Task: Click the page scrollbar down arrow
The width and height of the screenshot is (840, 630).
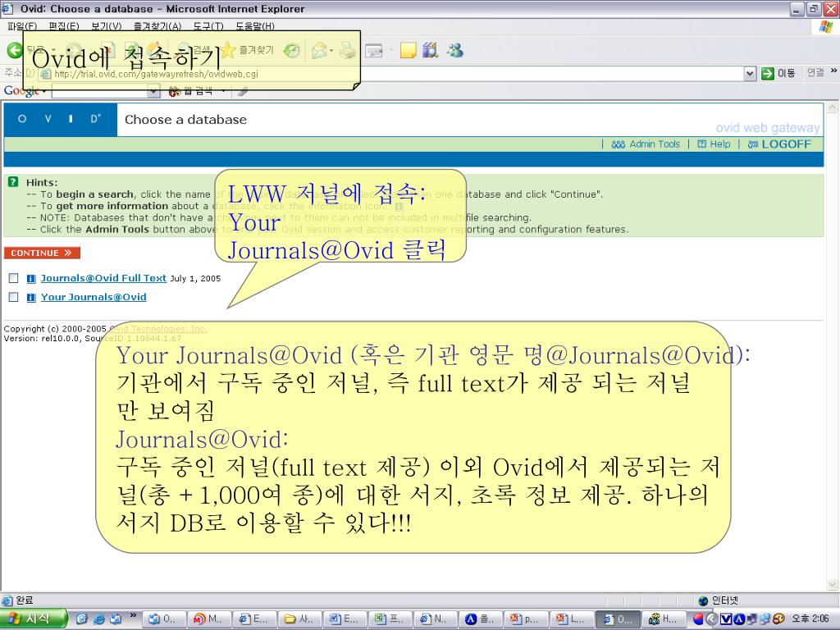Action: click(x=833, y=584)
